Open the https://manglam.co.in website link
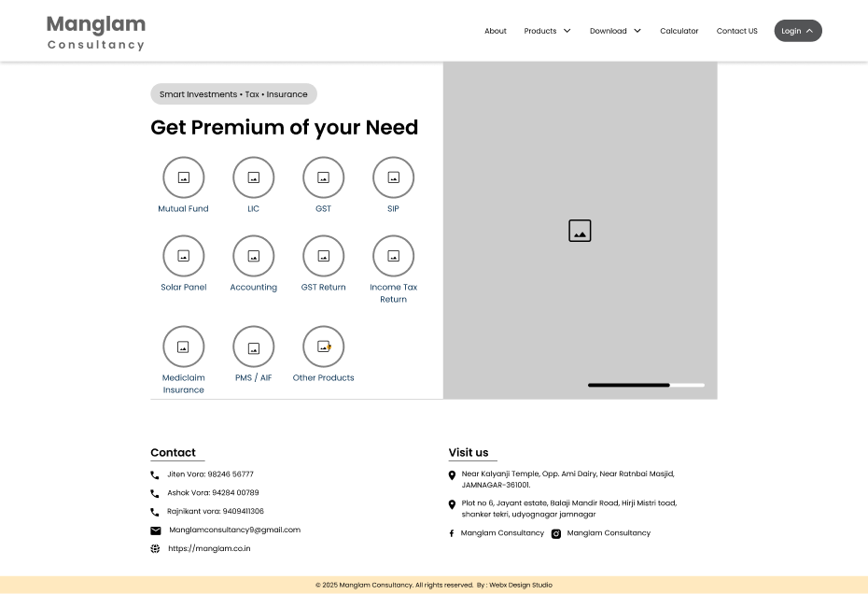This screenshot has height=594, width=868. (x=209, y=548)
